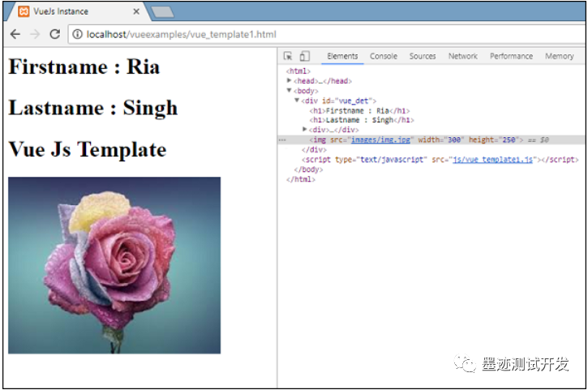Open the js/vue_template1.js script link

pos(492,160)
